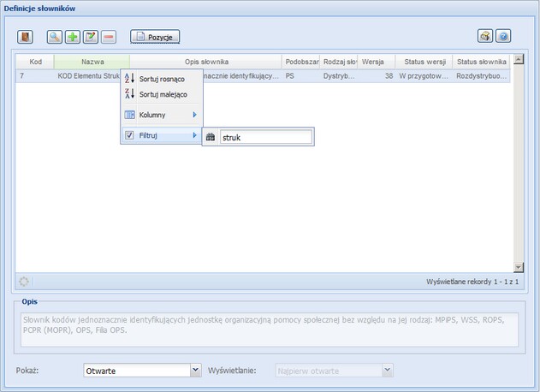Click the refresh spinner icon in grid footer

(x=24, y=281)
